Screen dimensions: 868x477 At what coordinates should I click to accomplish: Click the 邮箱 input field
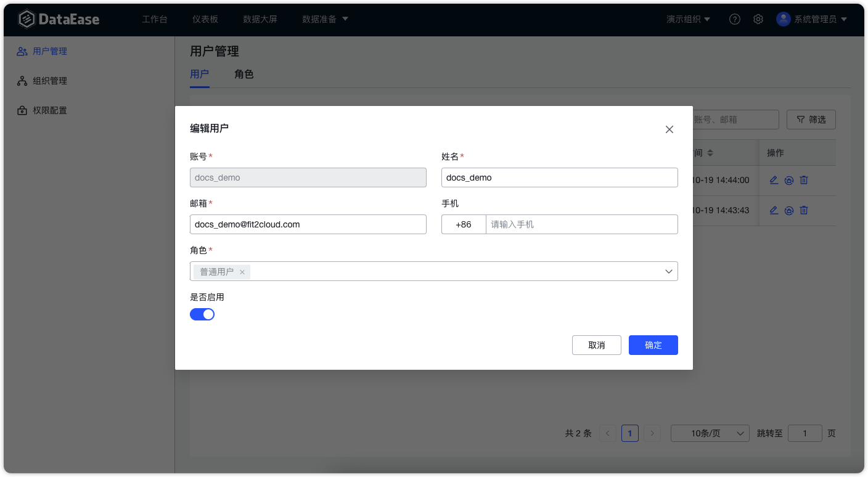tap(308, 224)
